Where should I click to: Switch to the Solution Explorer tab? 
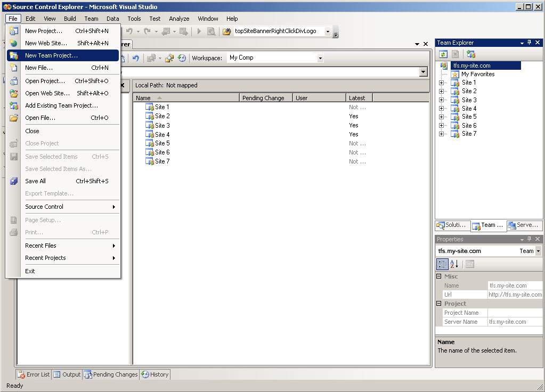452,225
